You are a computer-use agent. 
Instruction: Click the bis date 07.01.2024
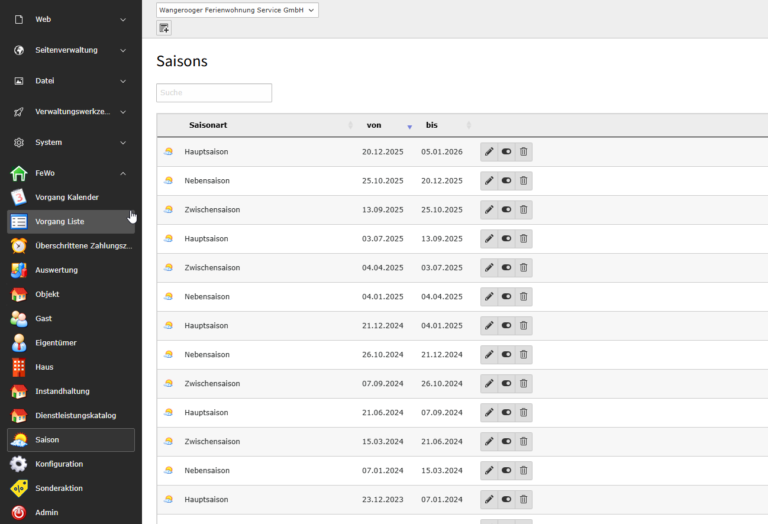[x=442, y=499]
